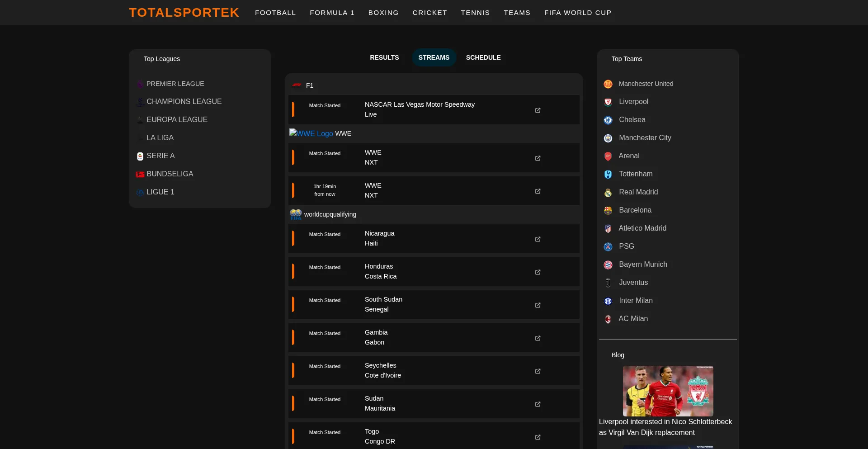Switch to the Results tab
The height and width of the screenshot is (449, 868).
pyautogui.click(x=384, y=57)
